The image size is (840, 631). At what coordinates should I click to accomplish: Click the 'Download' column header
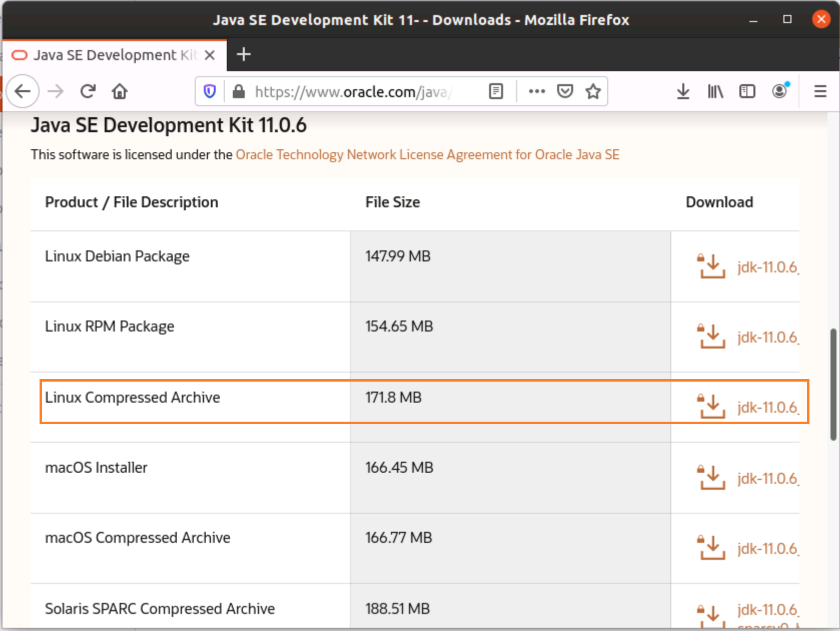(x=719, y=202)
